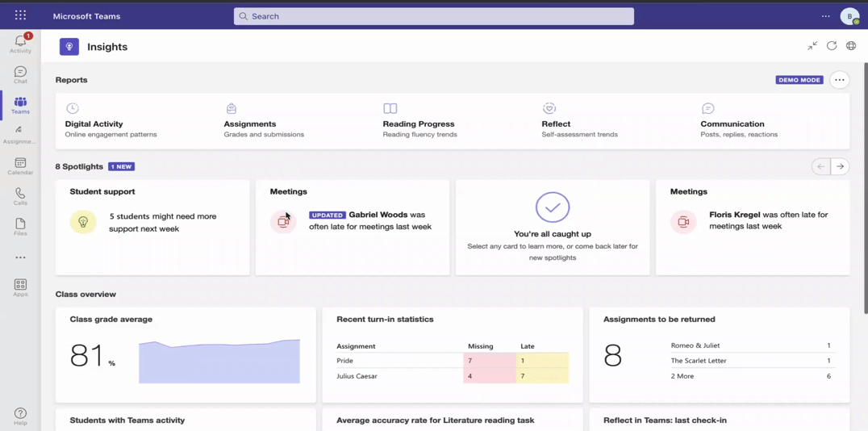
Task: Open Calls from the left rail
Action: [20, 197]
